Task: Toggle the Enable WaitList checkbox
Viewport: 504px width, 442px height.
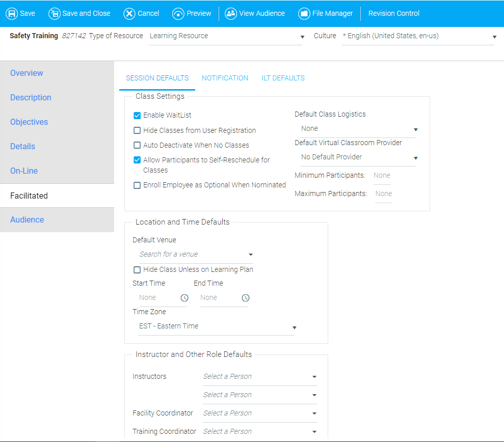Action: point(137,115)
